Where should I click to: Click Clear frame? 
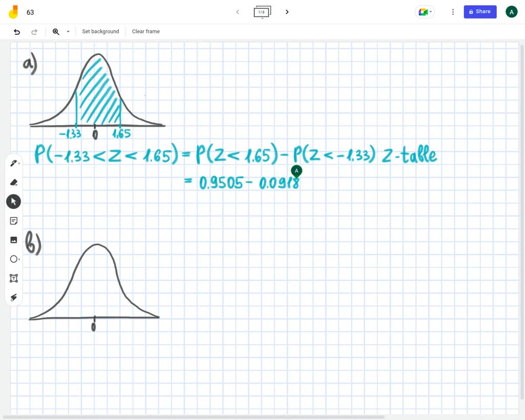[x=146, y=31]
